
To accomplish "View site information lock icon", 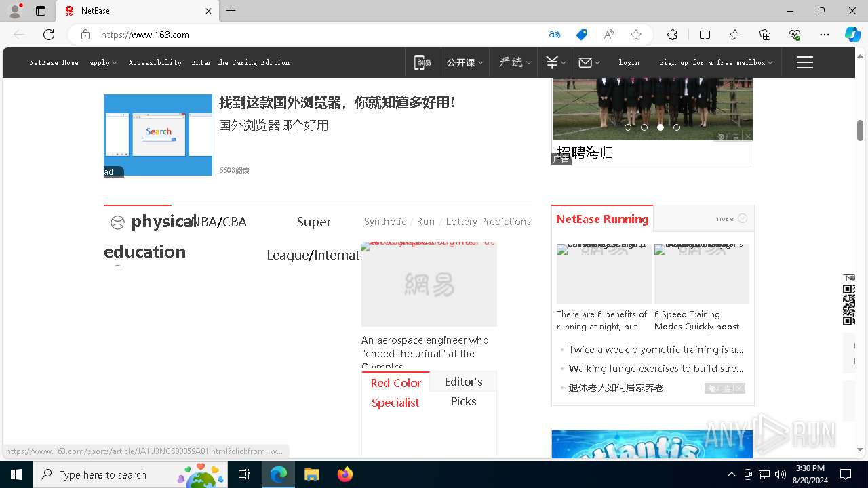I will tap(85, 35).
